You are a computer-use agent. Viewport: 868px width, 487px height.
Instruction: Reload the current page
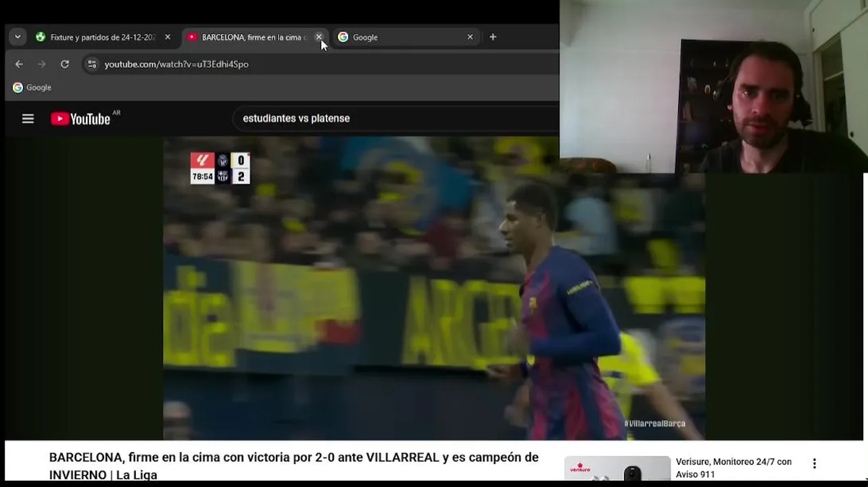click(x=65, y=64)
